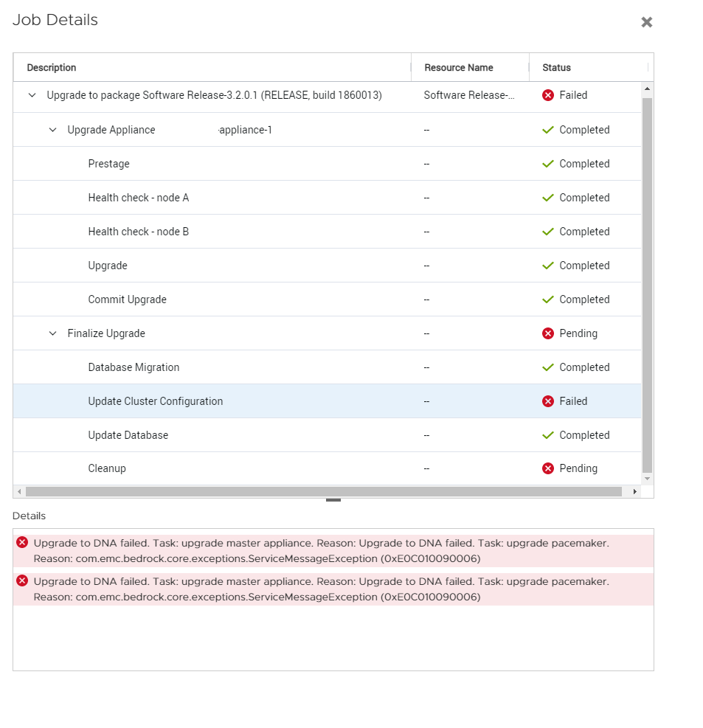The width and height of the screenshot is (703, 728).
Task: Click the red Pending icon next to Finalize Upgrade
Action: point(547,333)
